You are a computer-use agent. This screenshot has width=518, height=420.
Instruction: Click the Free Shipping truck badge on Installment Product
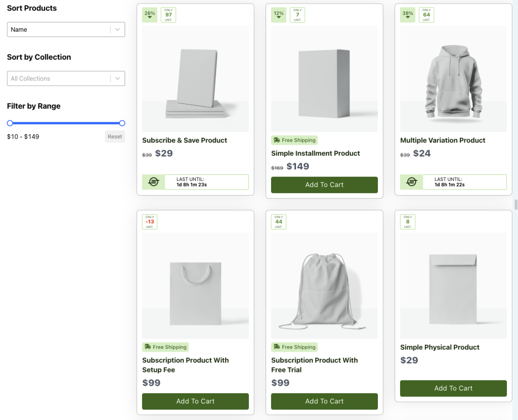tap(294, 140)
